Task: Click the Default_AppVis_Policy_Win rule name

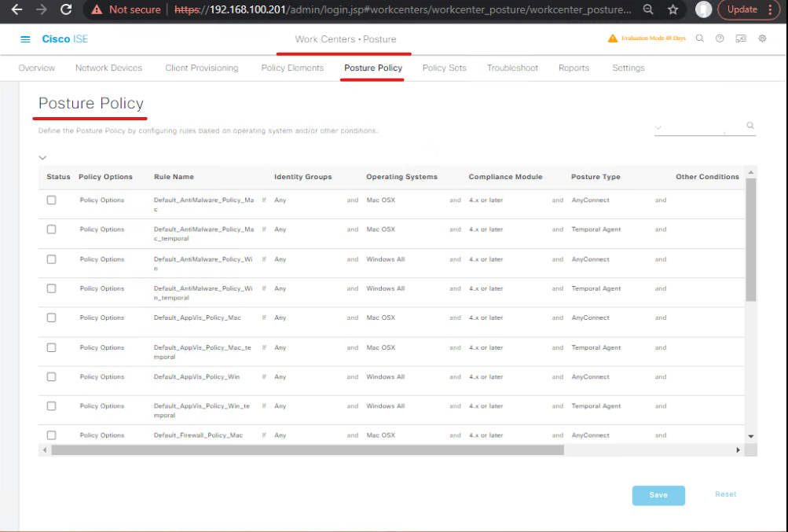Action: pyautogui.click(x=196, y=376)
